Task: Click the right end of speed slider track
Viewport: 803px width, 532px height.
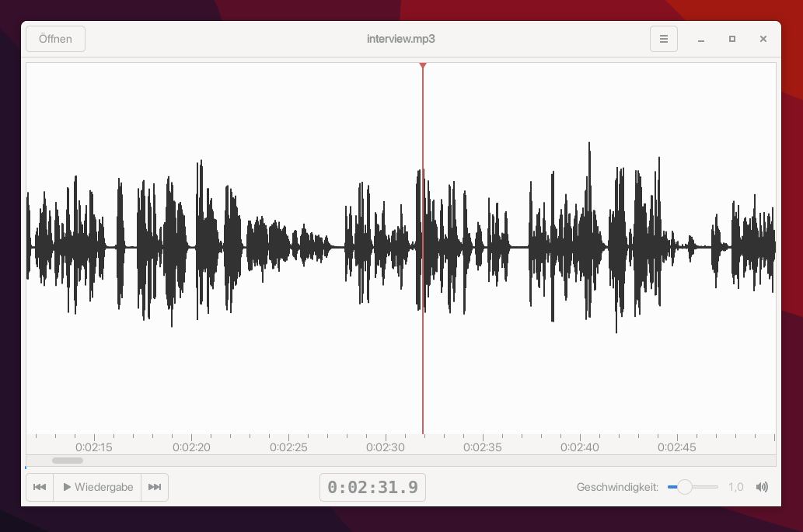Action: [x=717, y=487]
